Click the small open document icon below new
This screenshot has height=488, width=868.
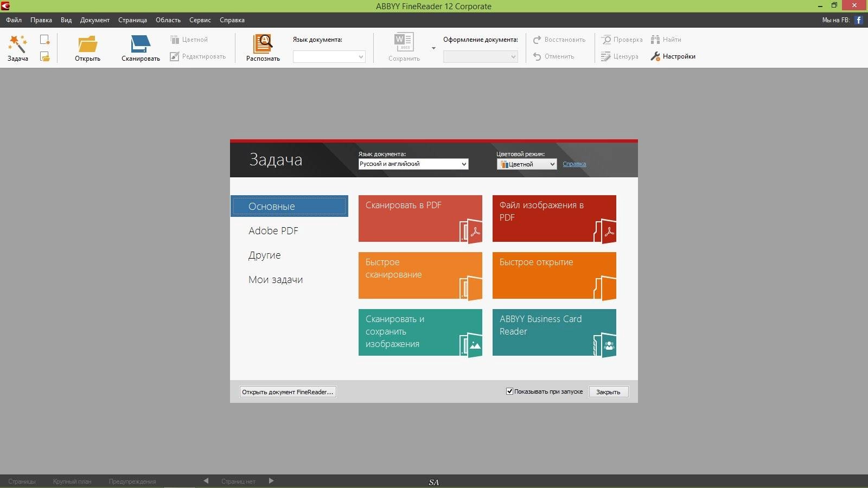coord(45,56)
